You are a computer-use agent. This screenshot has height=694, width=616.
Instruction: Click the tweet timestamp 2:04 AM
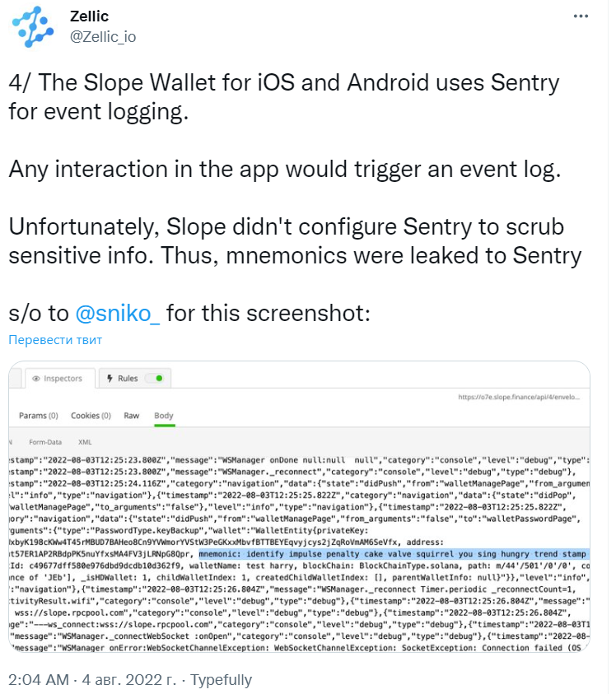[x=39, y=680]
